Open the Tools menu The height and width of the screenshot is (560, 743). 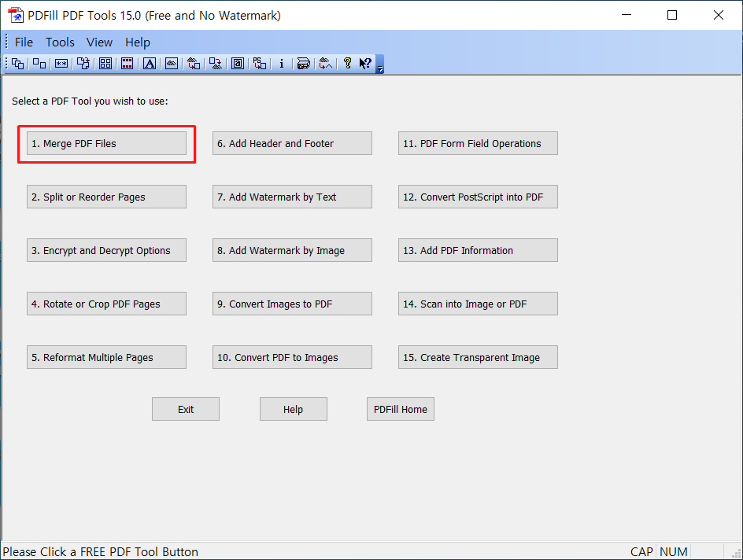pos(60,42)
